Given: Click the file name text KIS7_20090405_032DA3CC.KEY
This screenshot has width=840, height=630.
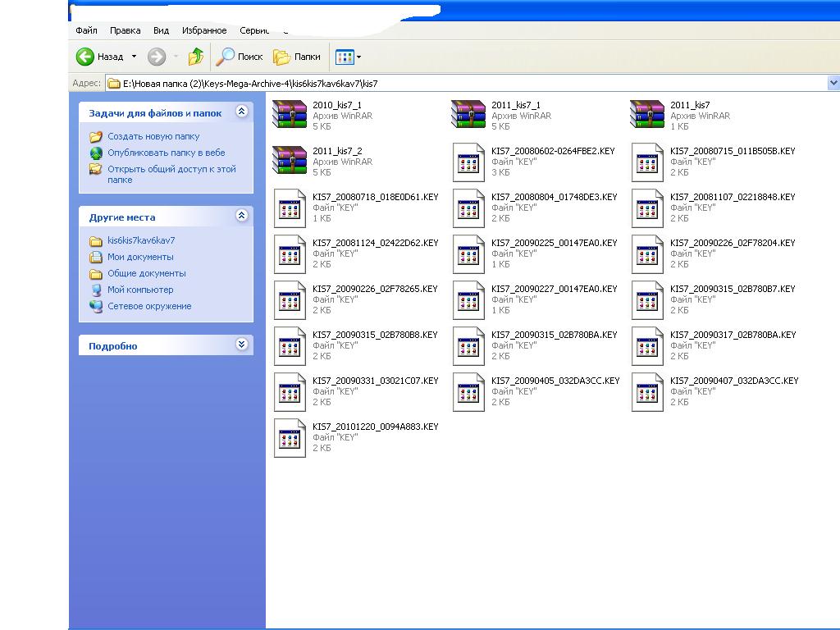Looking at the screenshot, I should (x=555, y=381).
